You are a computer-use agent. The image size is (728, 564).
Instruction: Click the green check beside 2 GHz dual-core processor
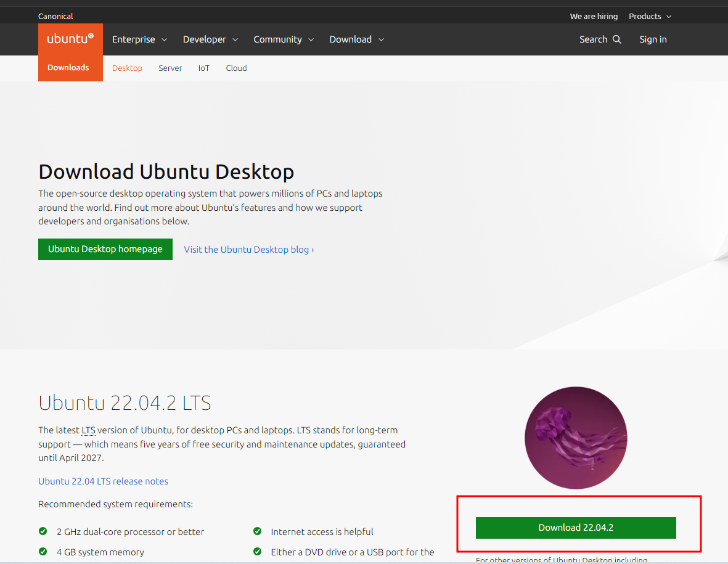click(x=43, y=531)
